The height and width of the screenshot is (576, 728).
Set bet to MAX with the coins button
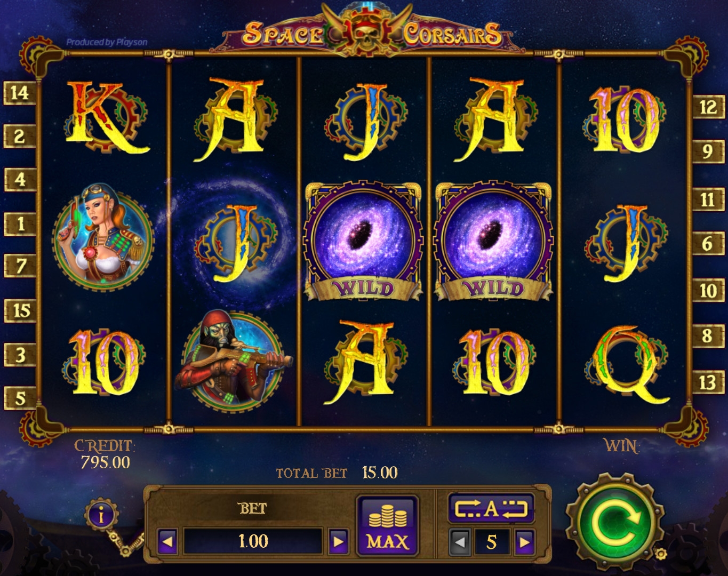388,526
